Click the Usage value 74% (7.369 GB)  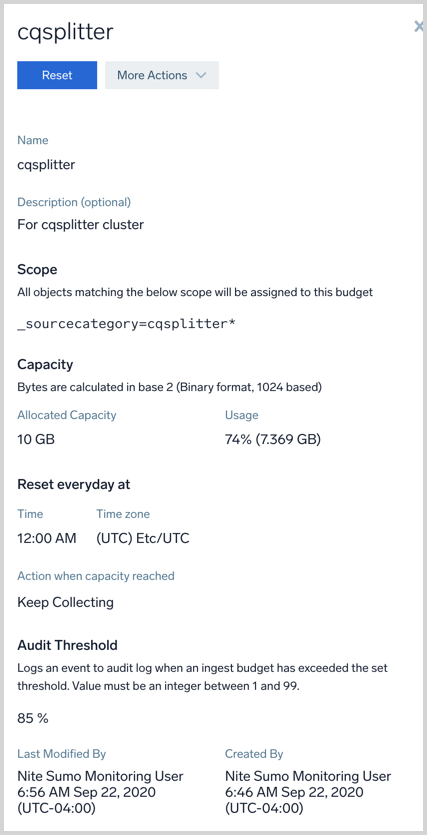coord(273,440)
